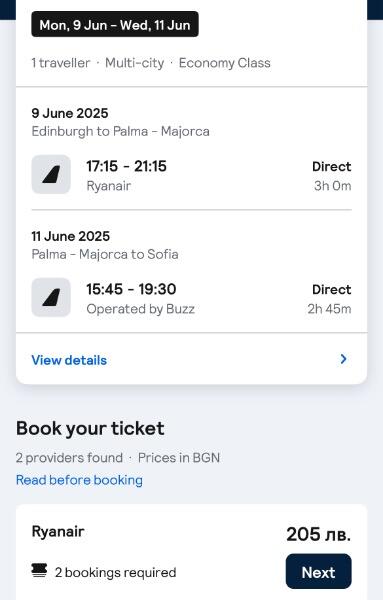Click the 2 bookings required label
Screen dimensions: 383x600
[116, 572]
